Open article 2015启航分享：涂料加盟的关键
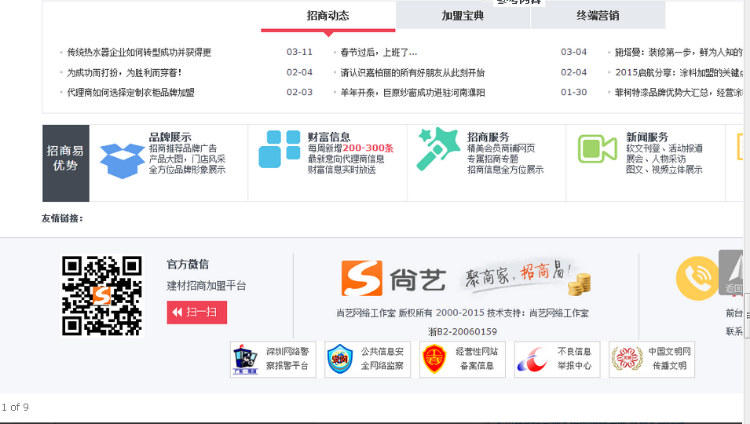The width and height of the screenshot is (750, 424). [x=679, y=73]
